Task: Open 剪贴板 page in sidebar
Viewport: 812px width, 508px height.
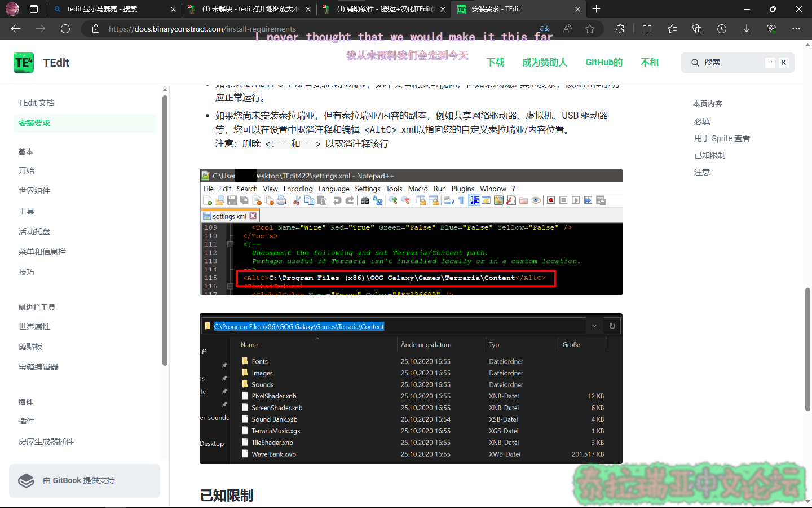Action: (30, 347)
